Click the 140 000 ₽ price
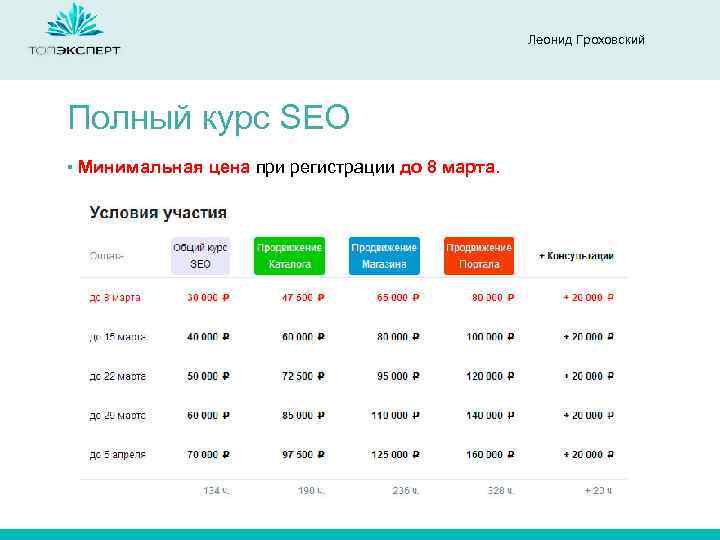Viewport: 720px width, 540px height. click(490, 416)
